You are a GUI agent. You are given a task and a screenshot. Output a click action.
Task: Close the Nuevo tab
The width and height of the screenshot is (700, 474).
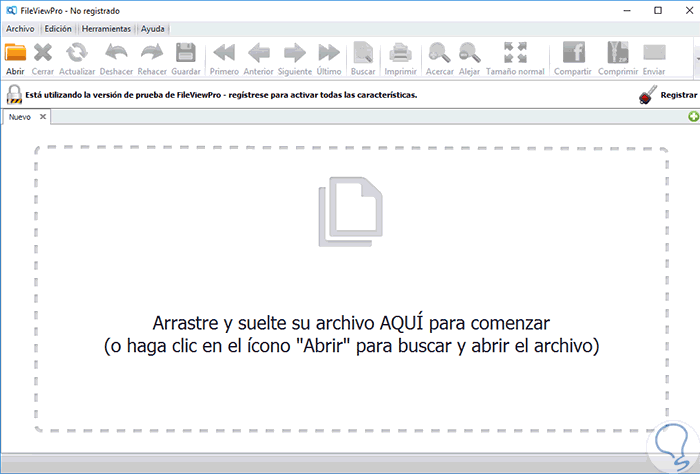[43, 116]
